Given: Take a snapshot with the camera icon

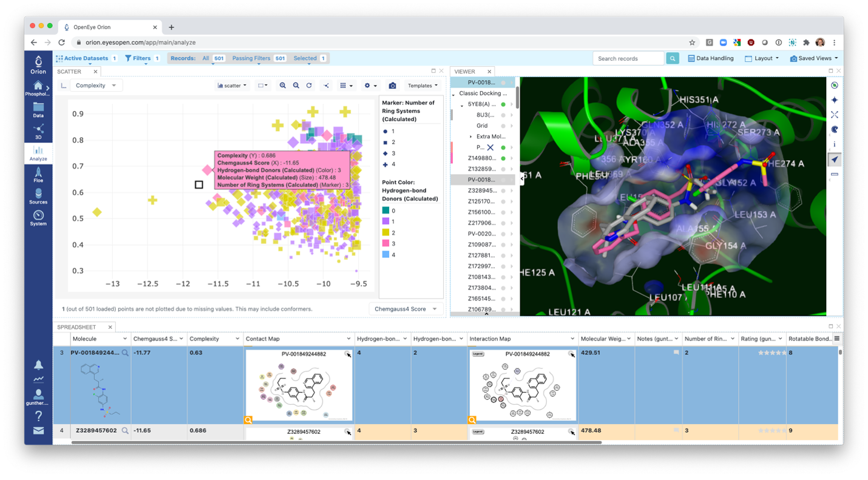Looking at the screenshot, I should [x=393, y=86].
